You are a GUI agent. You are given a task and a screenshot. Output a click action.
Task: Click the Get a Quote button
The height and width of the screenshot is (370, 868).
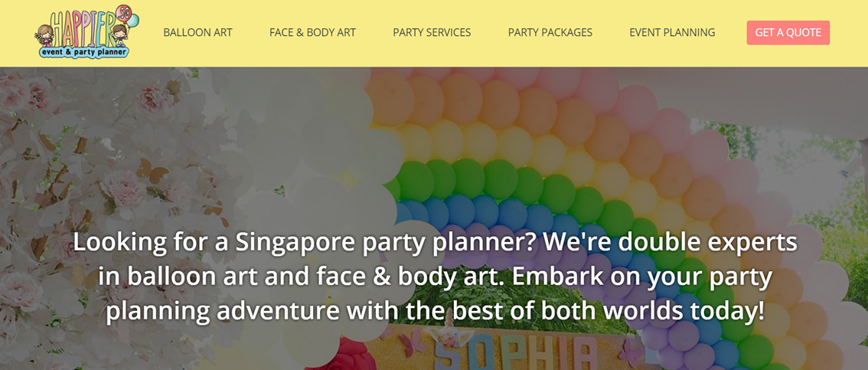[x=788, y=33]
